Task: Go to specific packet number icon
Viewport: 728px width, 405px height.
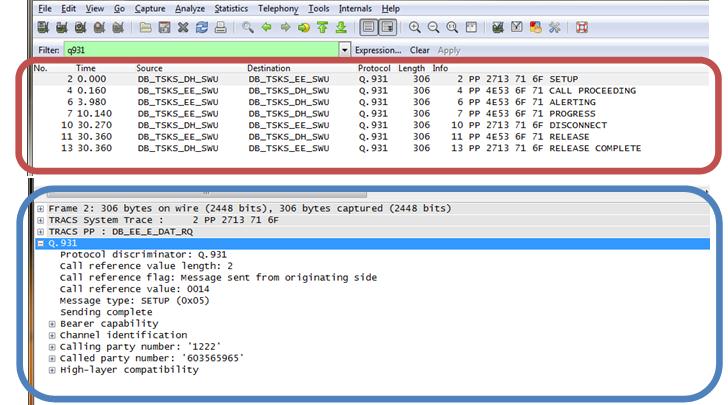Action: 304,27
